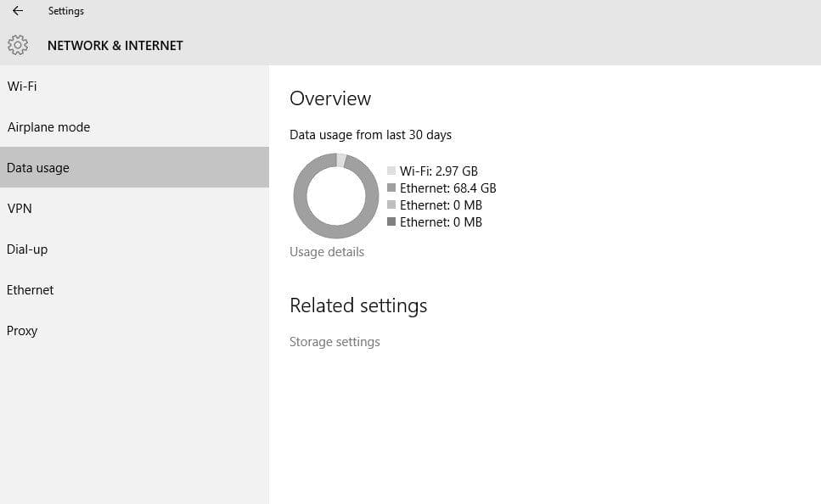
Task: Open the Wi-Fi settings section
Action: [21, 86]
